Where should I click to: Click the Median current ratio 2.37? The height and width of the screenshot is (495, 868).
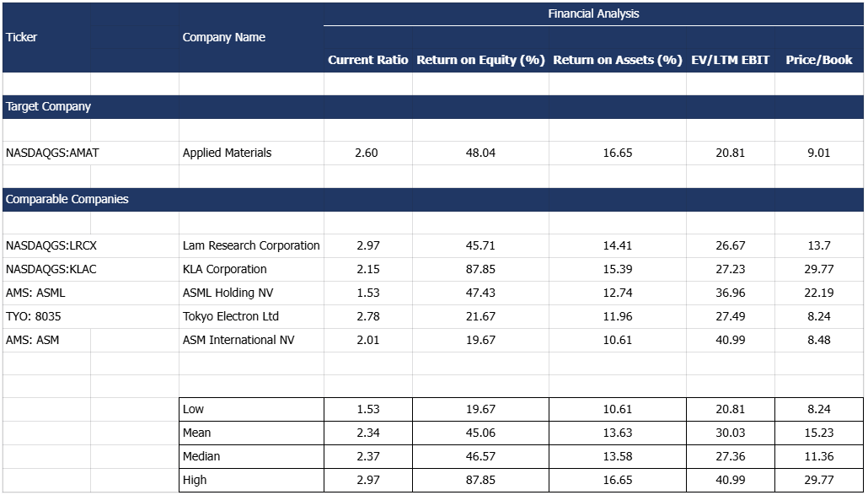tap(368, 457)
